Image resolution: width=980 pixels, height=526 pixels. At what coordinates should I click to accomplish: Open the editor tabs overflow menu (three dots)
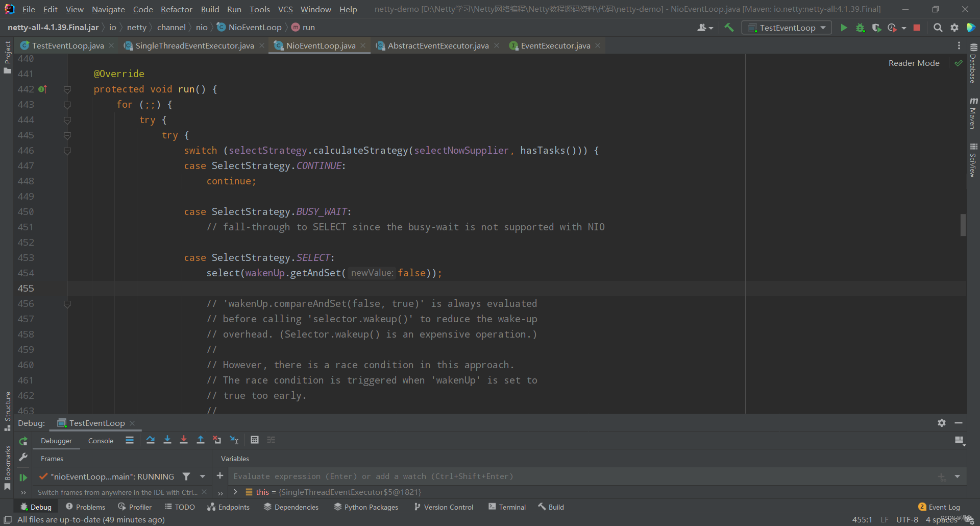click(959, 45)
